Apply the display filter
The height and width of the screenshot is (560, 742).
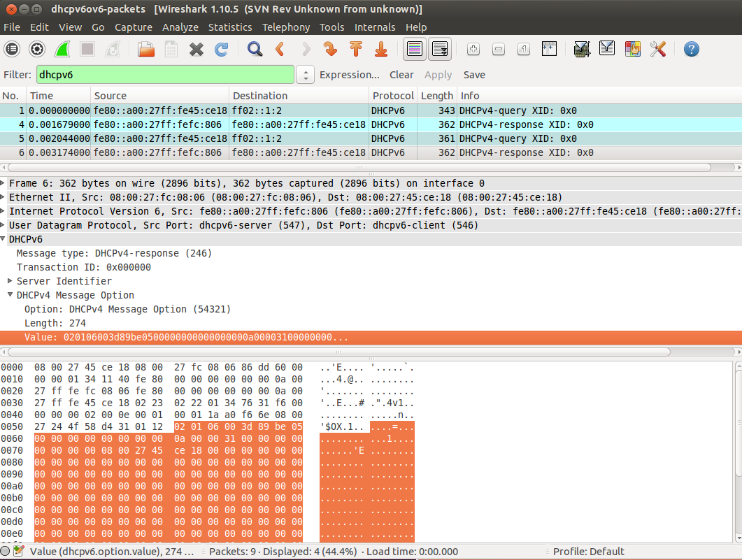coord(438,75)
